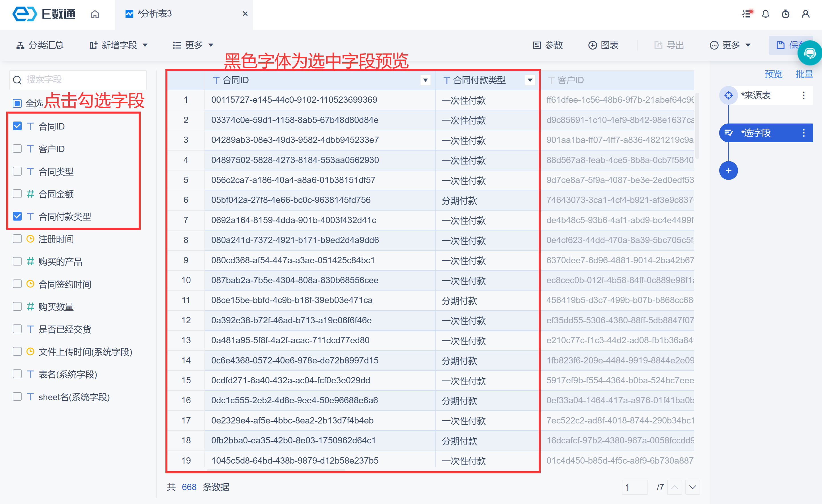This screenshot has width=822, height=504.
Task: Expand the 合同ID column dropdown arrow
Action: click(425, 80)
